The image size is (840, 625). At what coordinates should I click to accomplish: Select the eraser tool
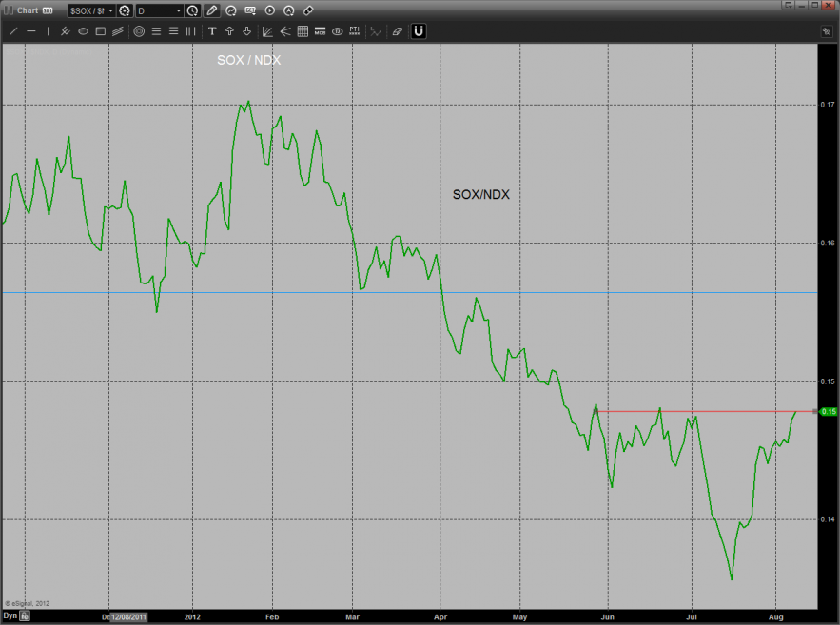398,31
